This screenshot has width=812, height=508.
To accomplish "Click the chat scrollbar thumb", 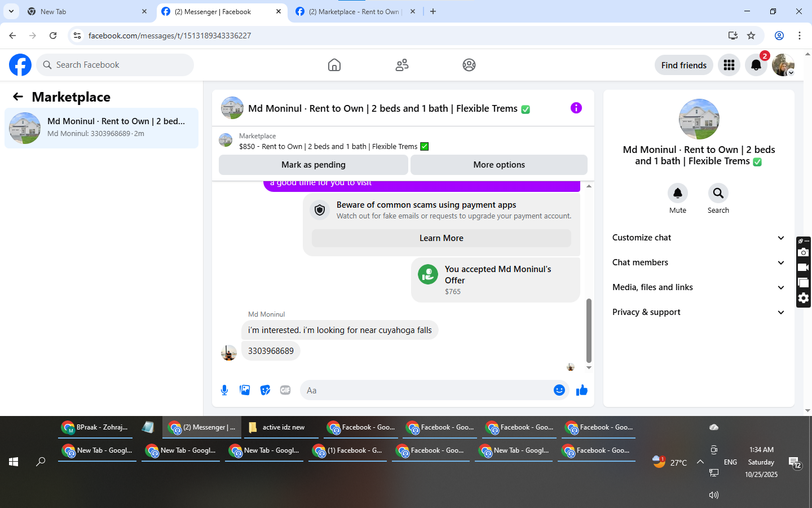I will [x=589, y=330].
